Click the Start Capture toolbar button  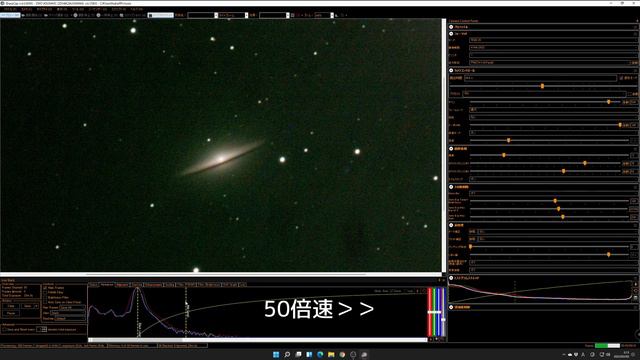pos(32,15)
